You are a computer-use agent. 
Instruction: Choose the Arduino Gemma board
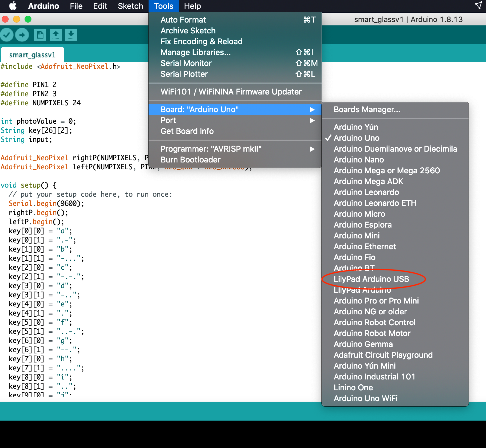click(x=395, y=344)
